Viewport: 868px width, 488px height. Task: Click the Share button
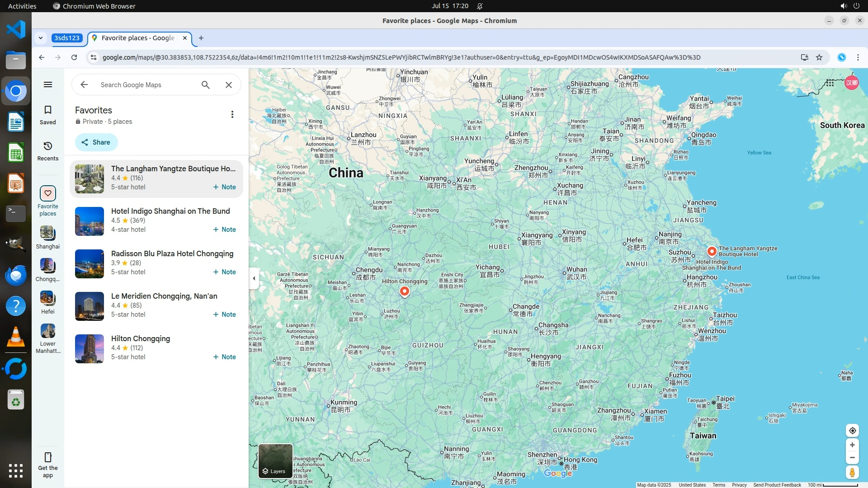point(96,142)
